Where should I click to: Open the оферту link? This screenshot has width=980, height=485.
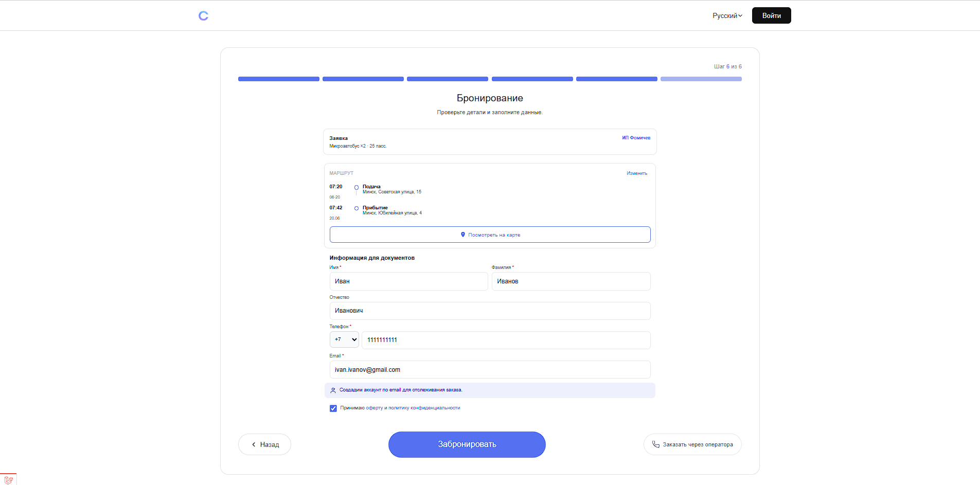tap(374, 408)
